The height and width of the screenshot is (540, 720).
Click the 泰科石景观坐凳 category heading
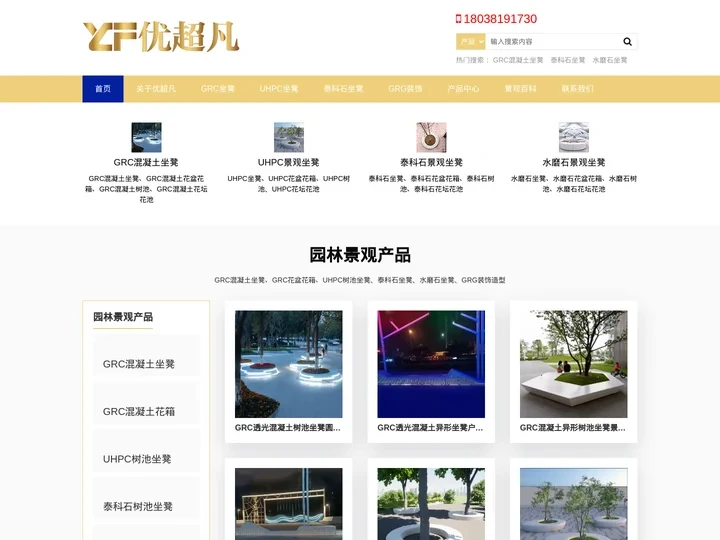(x=431, y=163)
